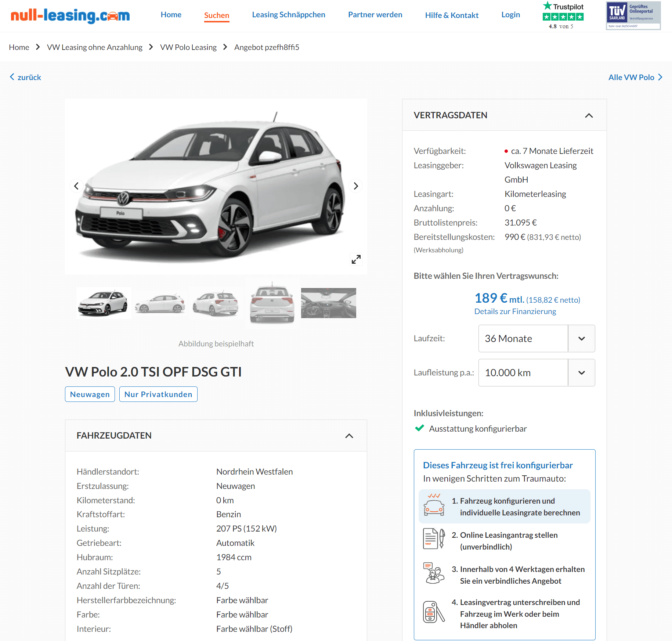This screenshot has height=641, width=672.
Task: Click the advisor offer step icon
Action: [434, 573]
